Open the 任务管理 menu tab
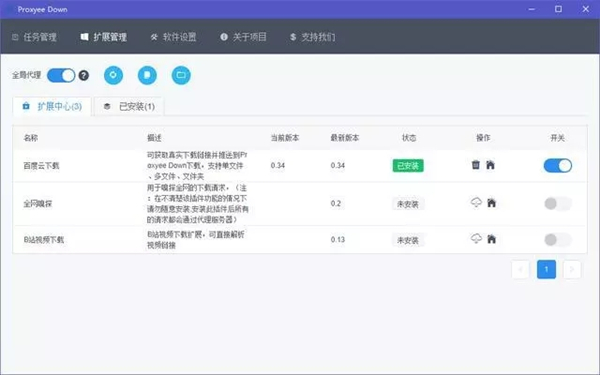600x375 pixels. point(34,37)
